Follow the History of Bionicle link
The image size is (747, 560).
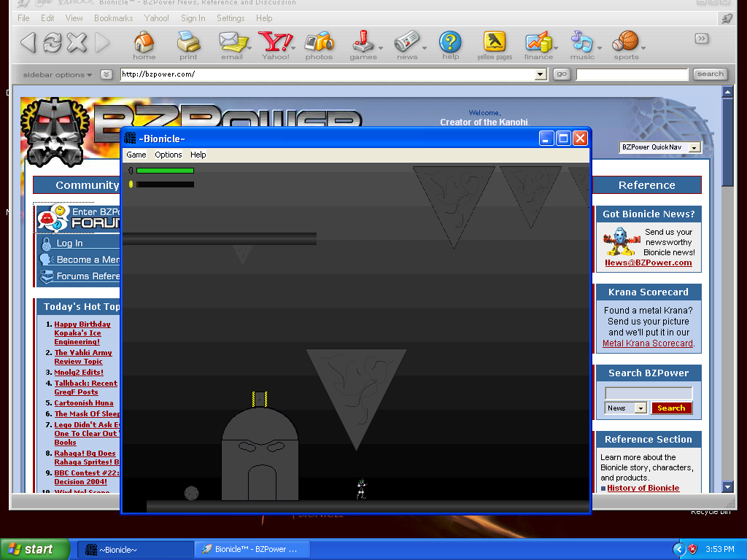pos(643,488)
